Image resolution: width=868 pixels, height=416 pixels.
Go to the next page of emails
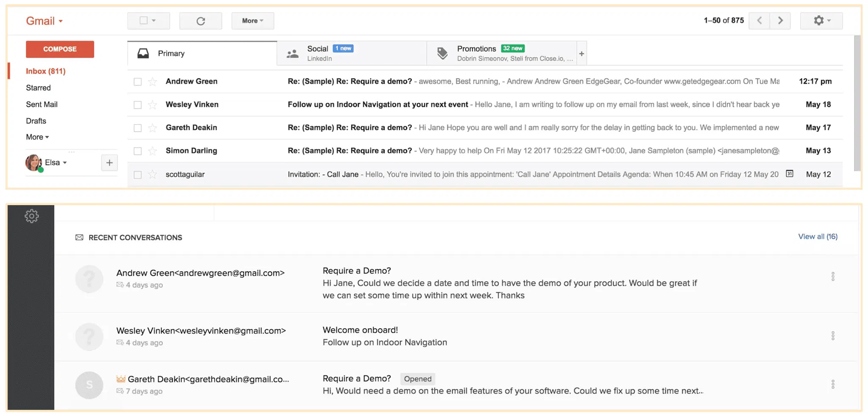point(780,21)
